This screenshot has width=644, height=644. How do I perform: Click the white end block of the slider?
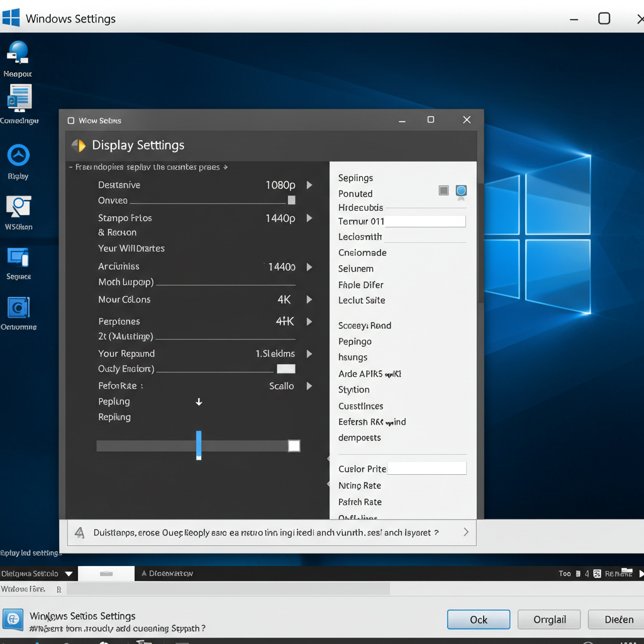point(294,446)
